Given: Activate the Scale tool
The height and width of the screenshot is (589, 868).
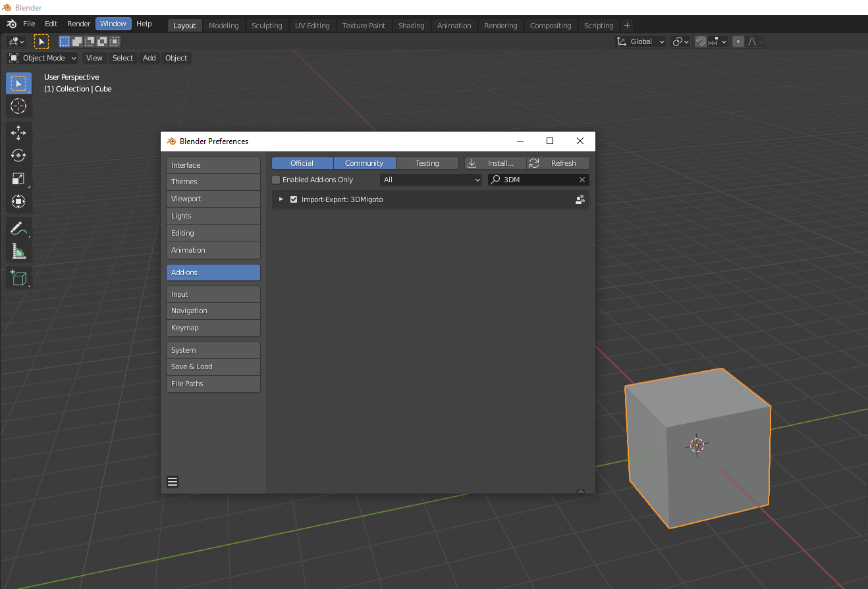Looking at the screenshot, I should click(18, 178).
